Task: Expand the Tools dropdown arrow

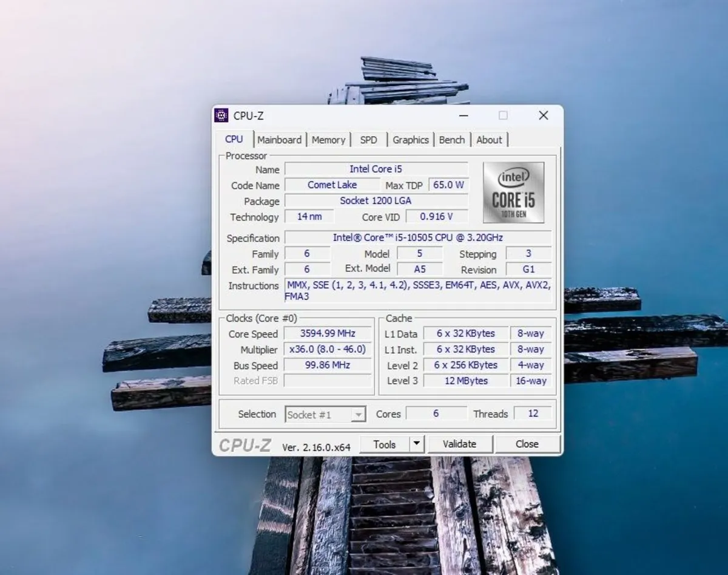Action: [417, 444]
